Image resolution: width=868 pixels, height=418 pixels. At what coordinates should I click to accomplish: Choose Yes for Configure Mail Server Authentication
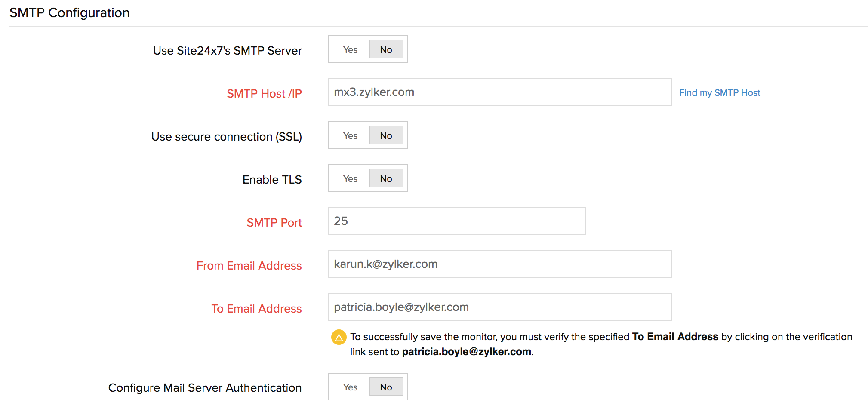pos(350,387)
